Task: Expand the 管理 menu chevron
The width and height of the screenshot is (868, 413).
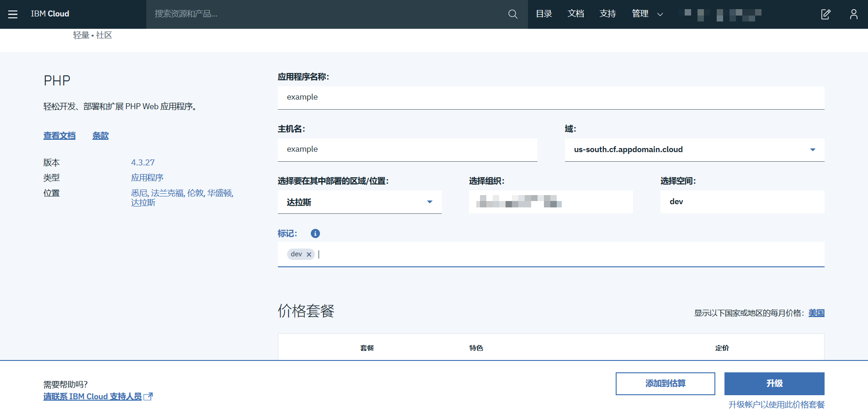Action: (660, 14)
